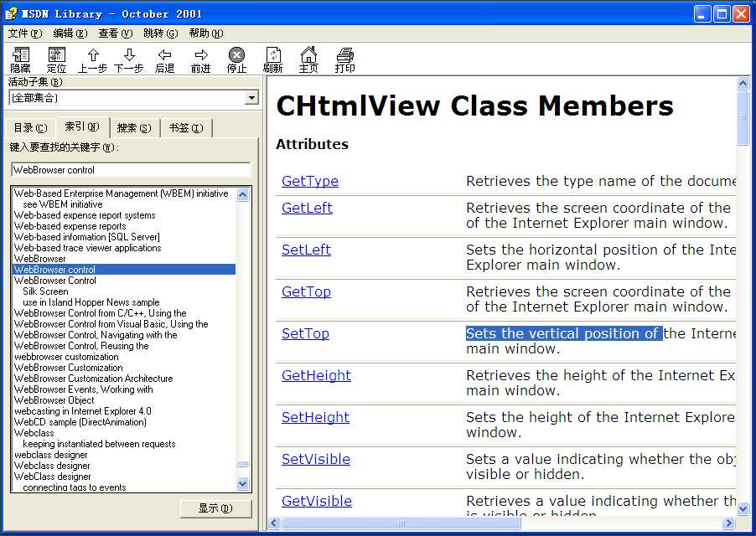Select 'Web-based expense reports' index entry
Viewport: 756px width, 536px height.
pos(70,226)
